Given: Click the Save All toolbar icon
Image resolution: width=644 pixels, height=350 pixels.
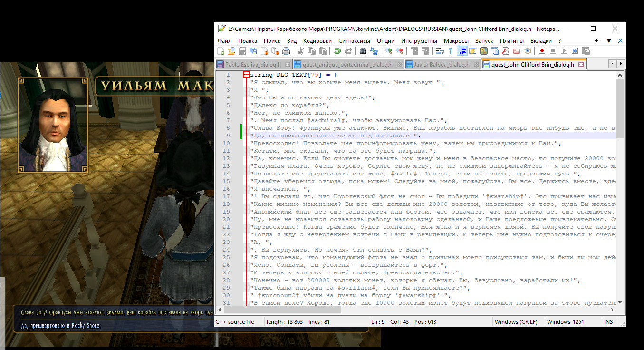Looking at the screenshot, I should (253, 51).
